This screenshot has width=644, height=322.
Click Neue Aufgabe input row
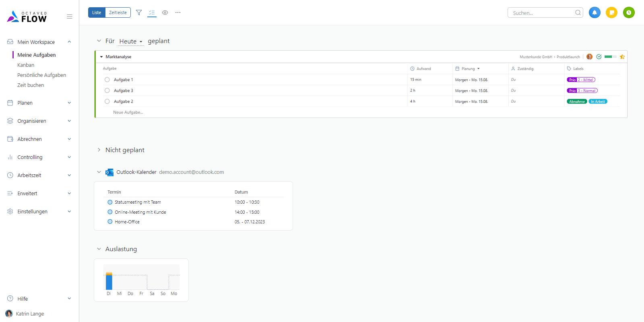128,112
